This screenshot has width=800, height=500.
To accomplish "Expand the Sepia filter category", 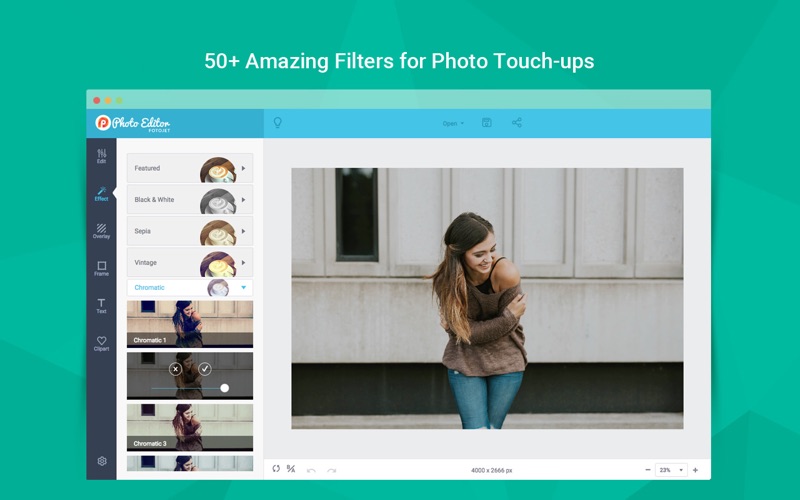I will [190, 231].
